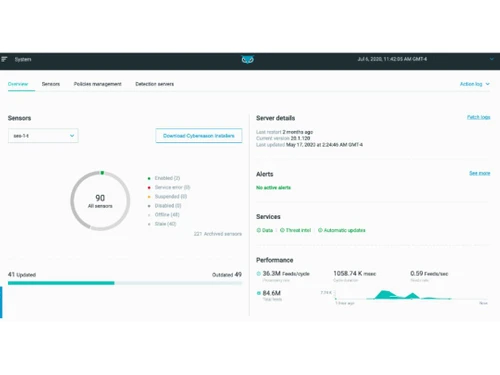500x375 pixels.
Task: Switch to the Overview tab
Action: [x=18, y=84]
